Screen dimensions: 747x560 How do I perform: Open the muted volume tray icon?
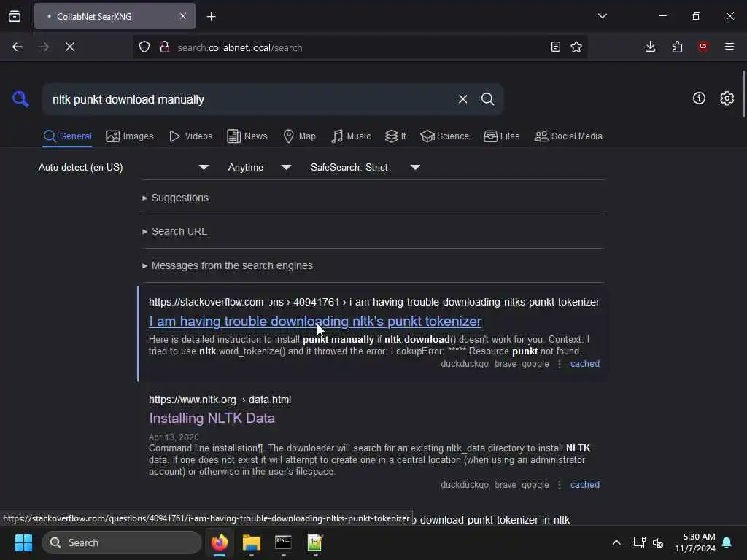659,542
